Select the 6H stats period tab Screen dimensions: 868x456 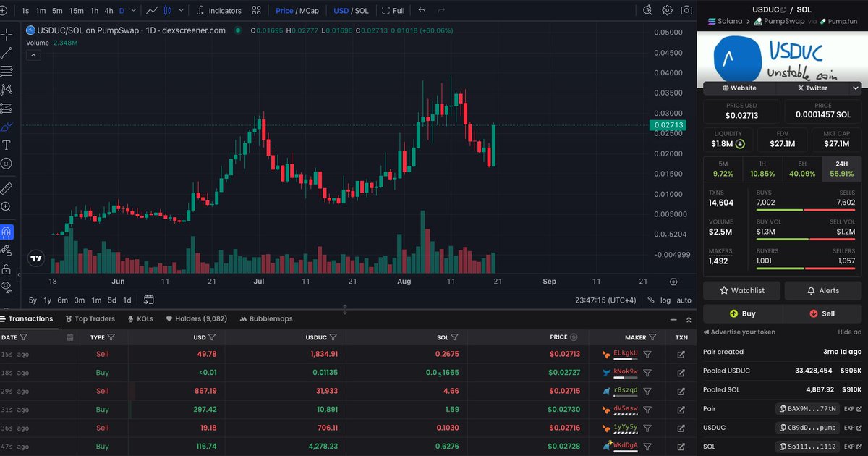point(802,169)
